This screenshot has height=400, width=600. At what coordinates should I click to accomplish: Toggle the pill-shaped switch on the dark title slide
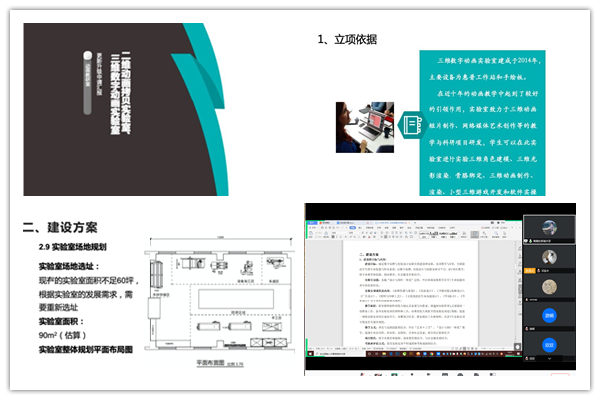pos(88,83)
